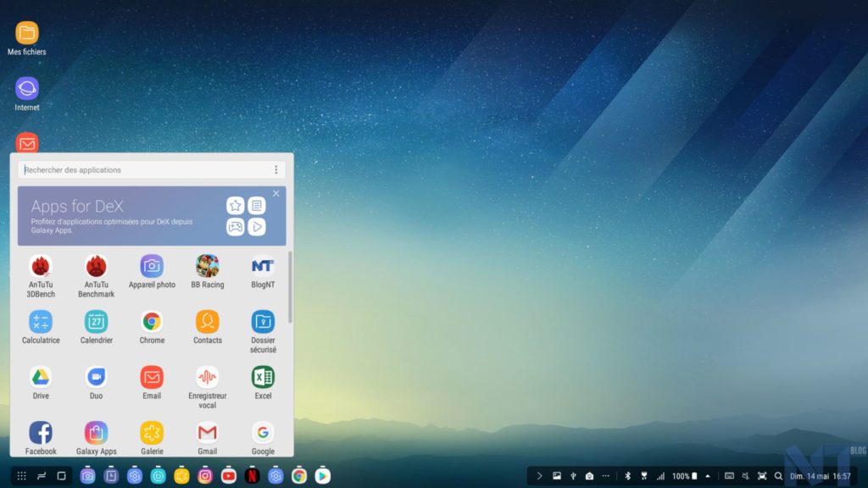
Task: Click the 100% battery indicator
Action: point(685,476)
